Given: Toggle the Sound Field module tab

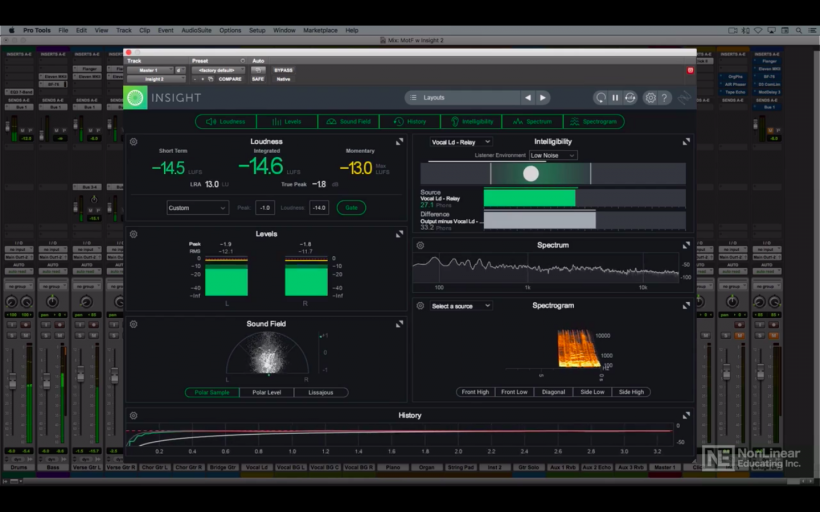Looking at the screenshot, I should pyautogui.click(x=348, y=121).
